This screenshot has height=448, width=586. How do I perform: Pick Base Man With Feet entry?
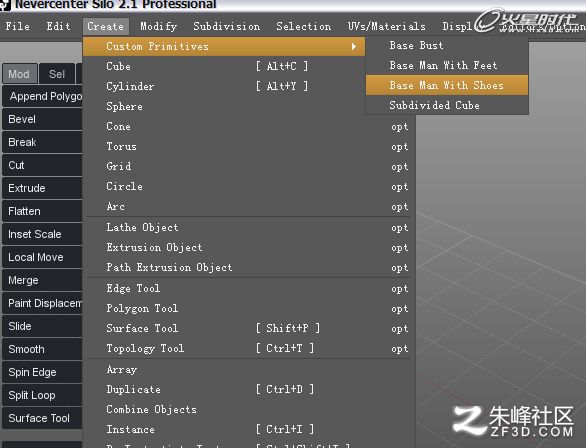coord(447,65)
